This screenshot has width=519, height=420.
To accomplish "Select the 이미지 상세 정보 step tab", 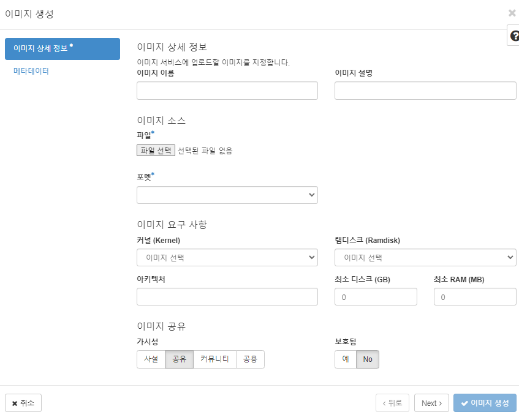I will pos(63,49).
